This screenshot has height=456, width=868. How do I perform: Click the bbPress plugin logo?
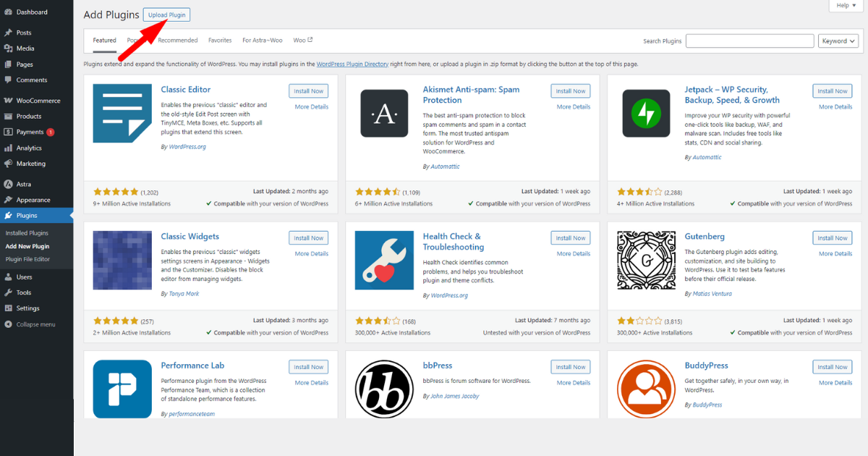(384, 389)
